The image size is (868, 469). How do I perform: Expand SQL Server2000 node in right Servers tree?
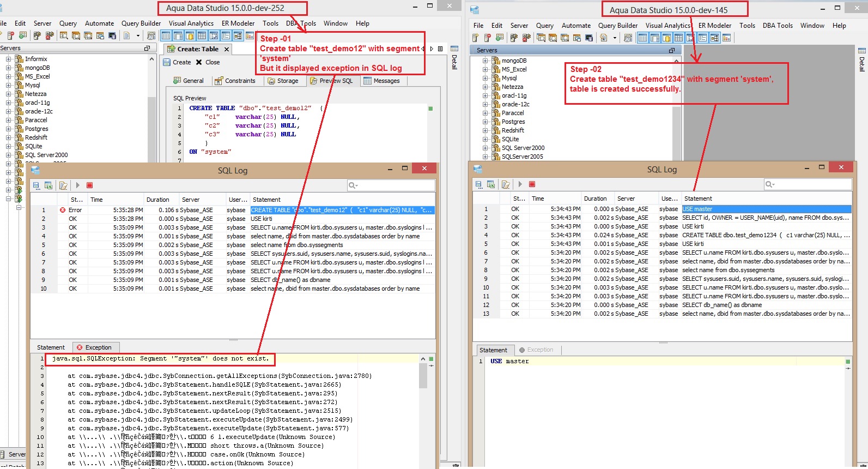(x=485, y=148)
